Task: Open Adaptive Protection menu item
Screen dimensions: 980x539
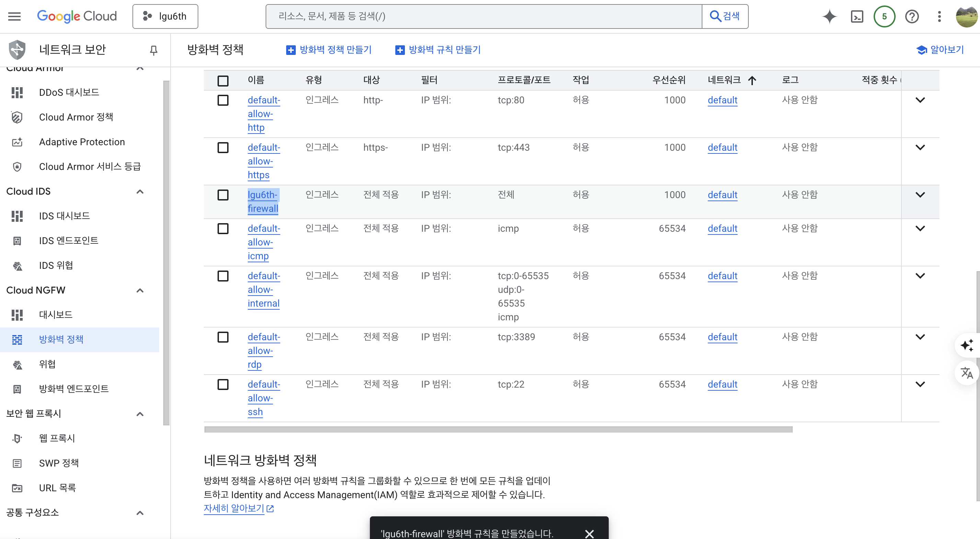Action: point(80,141)
